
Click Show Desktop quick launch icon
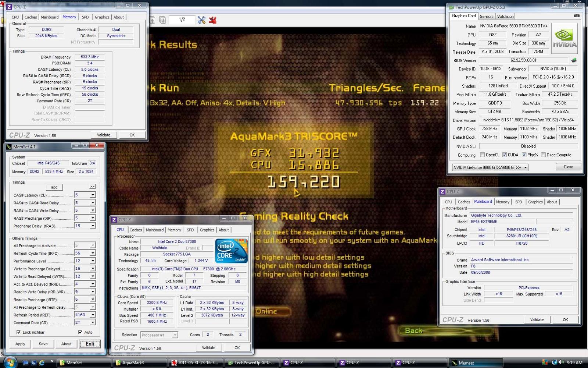point(25,363)
